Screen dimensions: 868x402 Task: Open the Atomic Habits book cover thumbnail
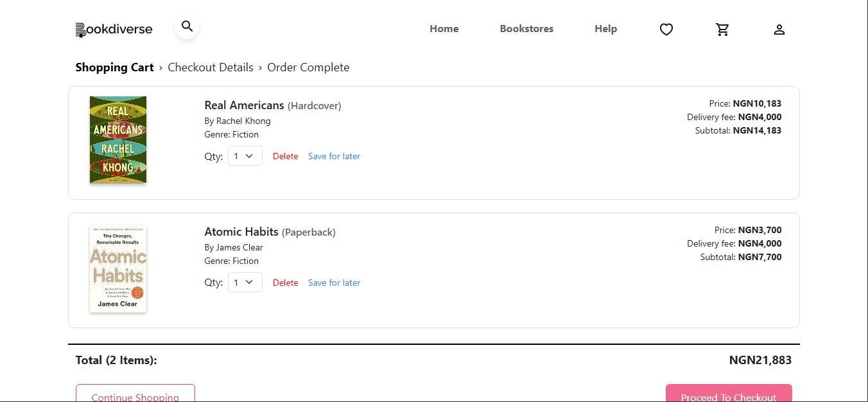point(118,269)
